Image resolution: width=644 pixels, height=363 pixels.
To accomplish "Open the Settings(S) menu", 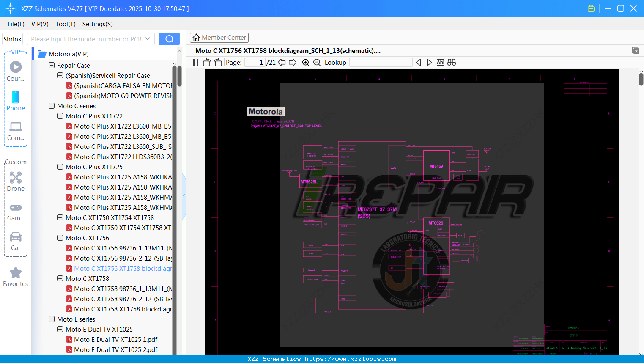I will (x=97, y=24).
